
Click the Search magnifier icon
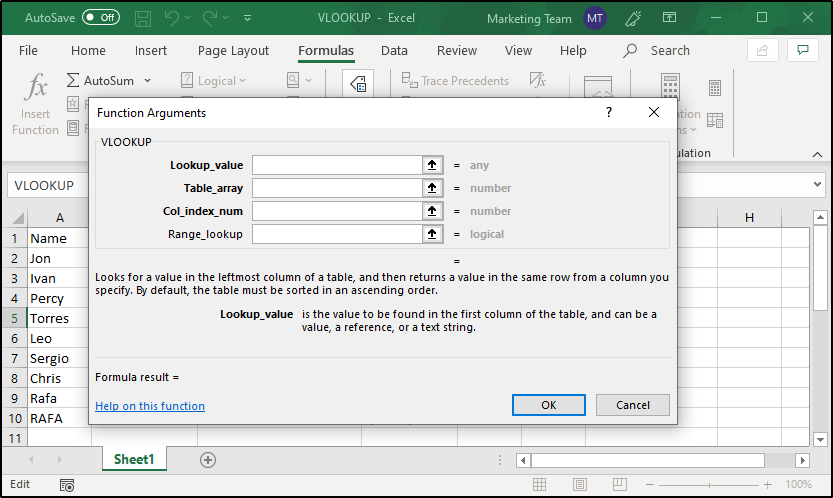pyautogui.click(x=630, y=50)
